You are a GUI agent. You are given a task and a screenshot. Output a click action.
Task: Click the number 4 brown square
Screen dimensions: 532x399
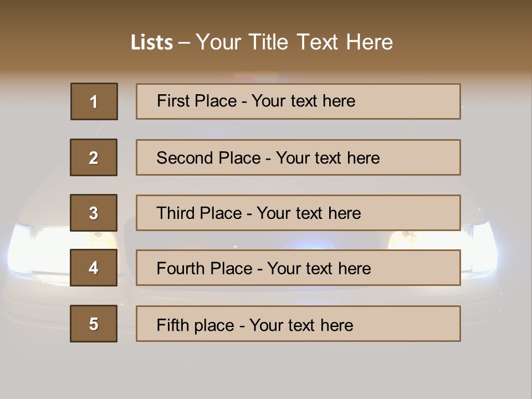coord(94,268)
